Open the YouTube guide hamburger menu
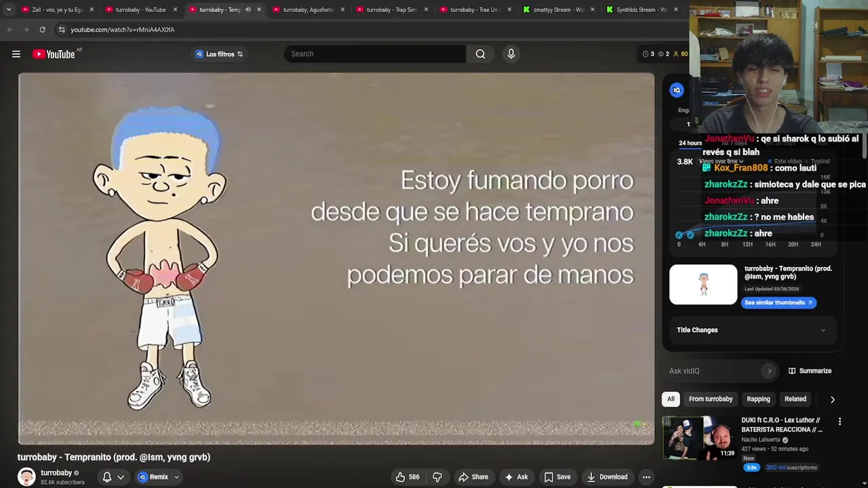The image size is (868, 488). [x=16, y=54]
